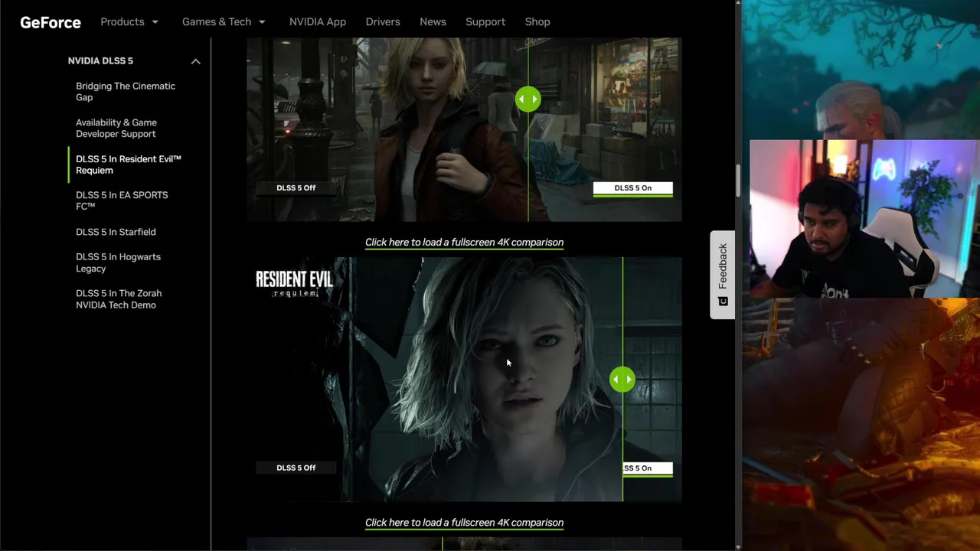The image size is (980, 551).
Task: Jump to Bridging The Cinematic Gap section
Action: (126, 92)
